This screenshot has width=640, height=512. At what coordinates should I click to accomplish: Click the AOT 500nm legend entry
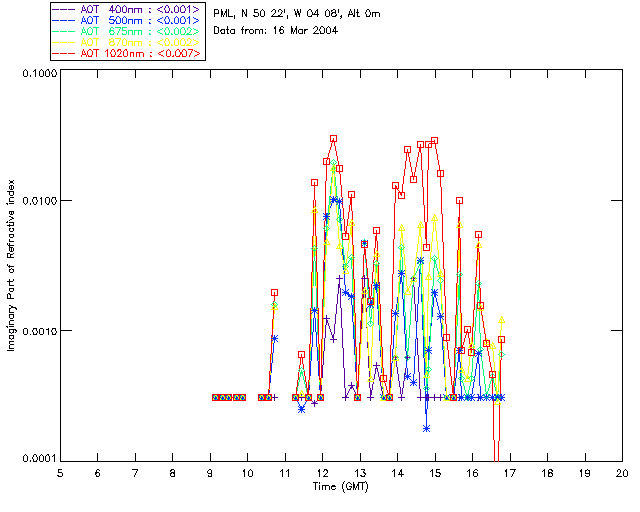click(x=127, y=20)
